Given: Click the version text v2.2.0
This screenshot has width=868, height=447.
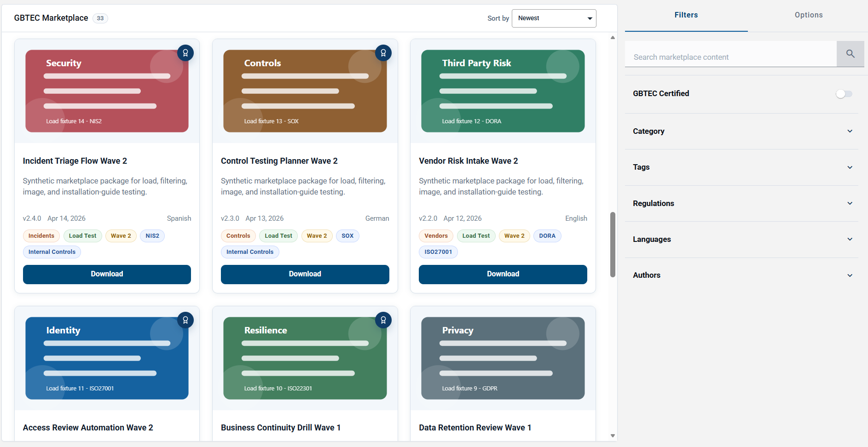Looking at the screenshot, I should pyautogui.click(x=428, y=218).
